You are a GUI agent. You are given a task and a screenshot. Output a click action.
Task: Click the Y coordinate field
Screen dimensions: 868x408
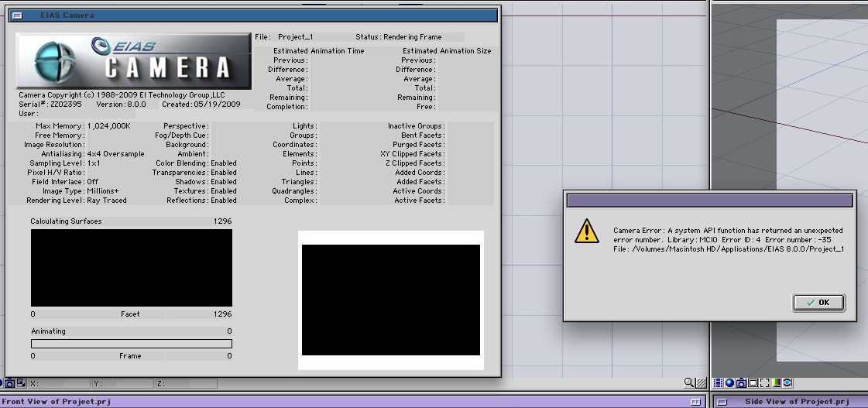(124, 383)
